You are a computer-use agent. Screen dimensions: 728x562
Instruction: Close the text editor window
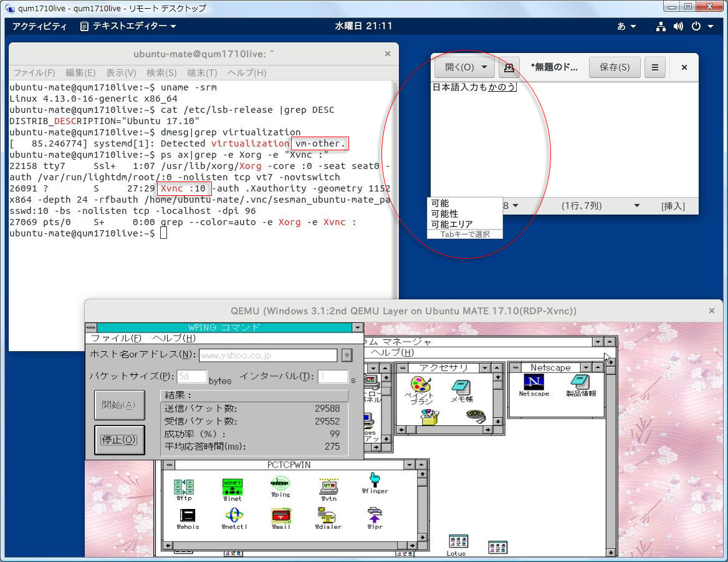pyautogui.click(x=684, y=67)
